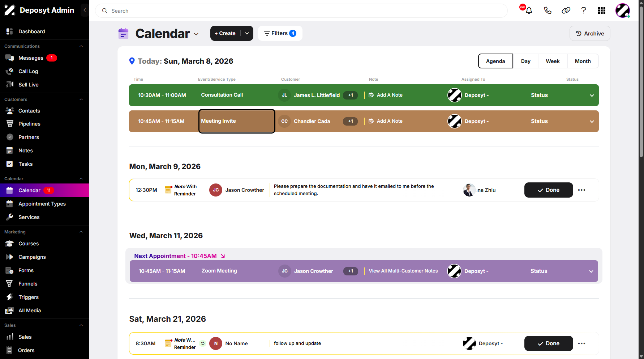Collapse the sidebar with the arrow icon
This screenshot has width=644, height=359.
coord(85,10)
